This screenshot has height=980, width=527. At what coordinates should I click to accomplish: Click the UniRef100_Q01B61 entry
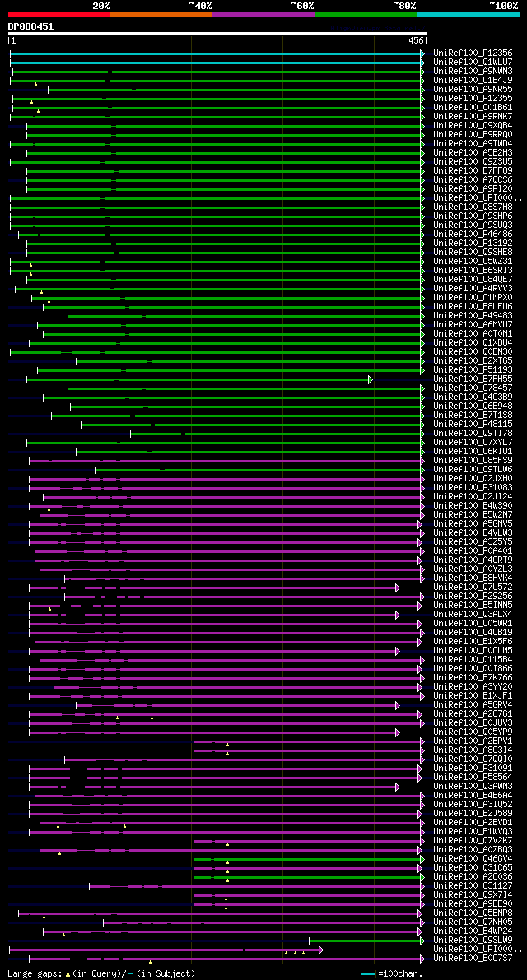[473, 108]
